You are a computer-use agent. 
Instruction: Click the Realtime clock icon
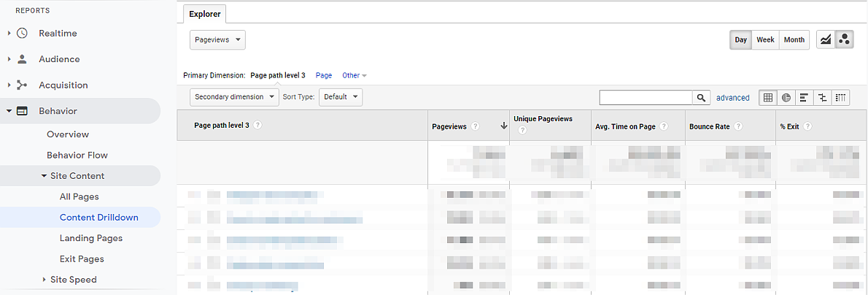tap(22, 34)
